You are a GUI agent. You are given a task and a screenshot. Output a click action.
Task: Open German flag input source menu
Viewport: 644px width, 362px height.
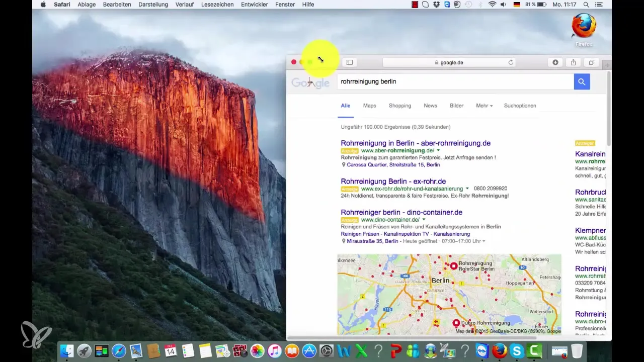(x=517, y=5)
